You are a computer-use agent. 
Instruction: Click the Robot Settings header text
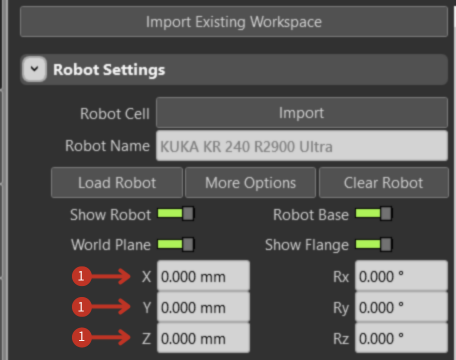[109, 70]
